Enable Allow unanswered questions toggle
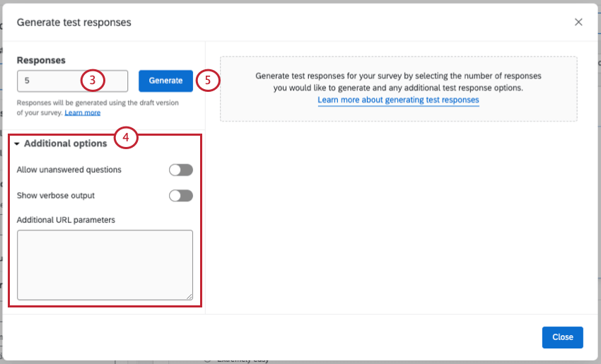The height and width of the screenshot is (364, 601). click(181, 170)
